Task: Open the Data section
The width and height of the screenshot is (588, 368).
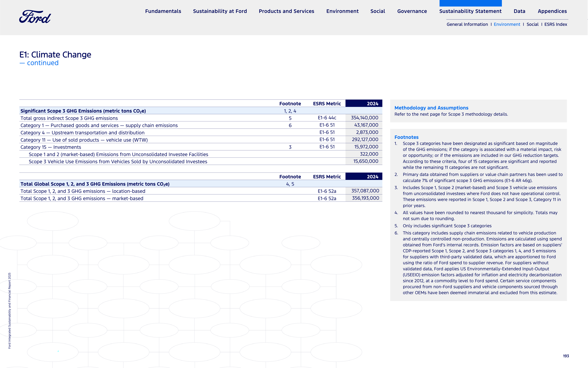Action: coord(519,11)
